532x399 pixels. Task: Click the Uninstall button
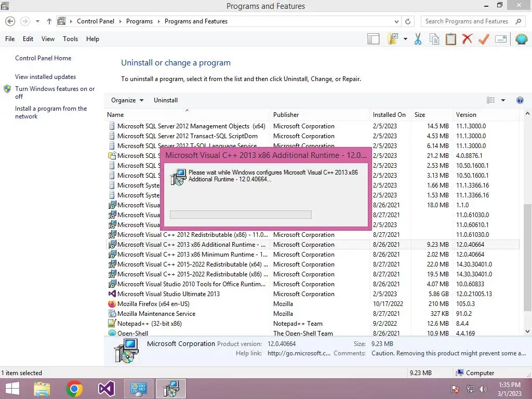(x=166, y=100)
